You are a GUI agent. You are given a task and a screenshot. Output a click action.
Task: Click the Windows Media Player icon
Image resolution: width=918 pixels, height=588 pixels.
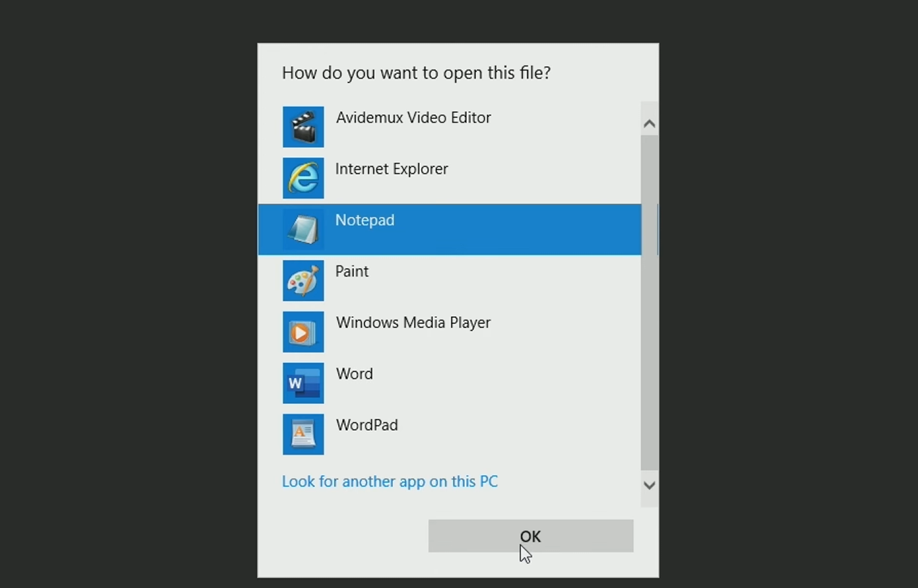[303, 331]
